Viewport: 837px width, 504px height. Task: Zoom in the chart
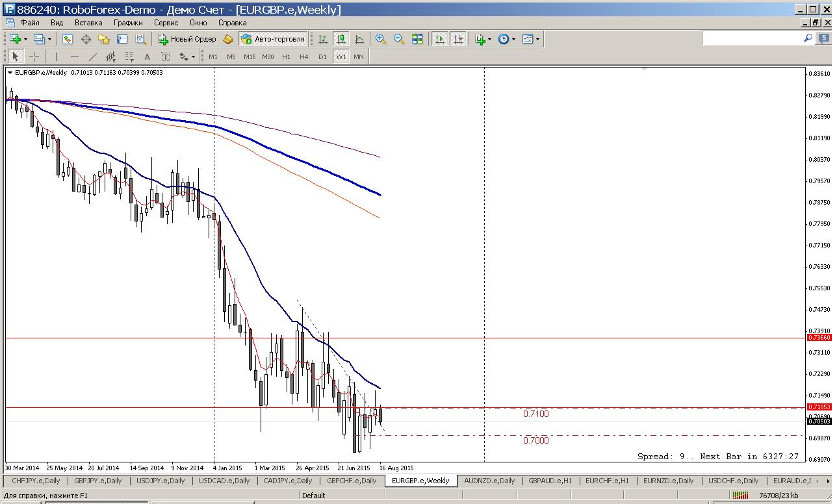coord(381,39)
